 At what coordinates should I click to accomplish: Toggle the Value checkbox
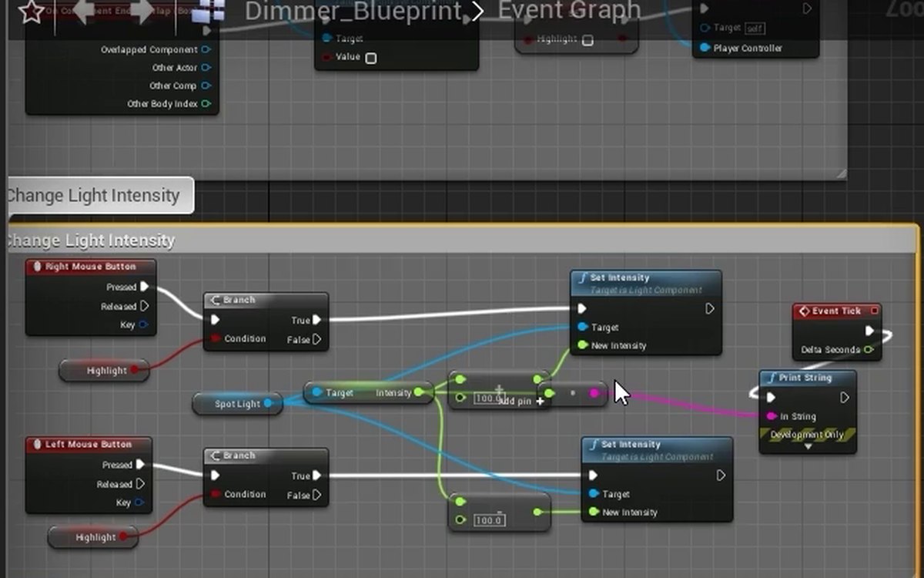370,58
